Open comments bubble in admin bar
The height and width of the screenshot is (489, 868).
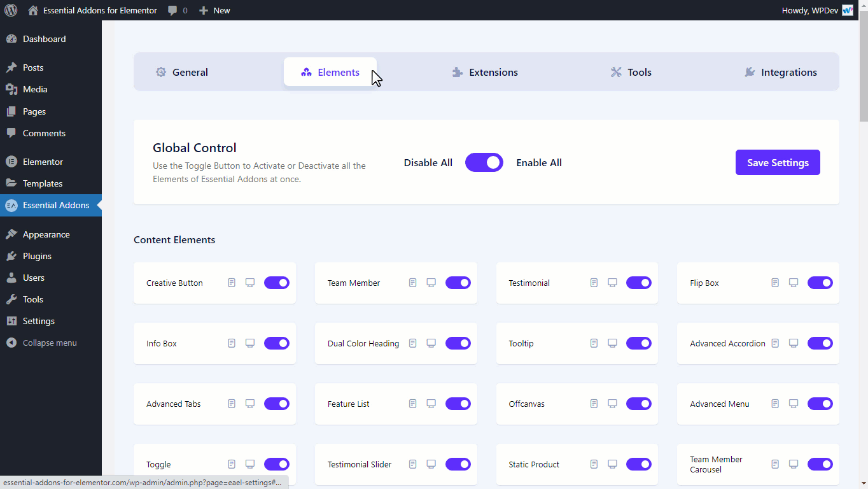pyautogui.click(x=178, y=10)
